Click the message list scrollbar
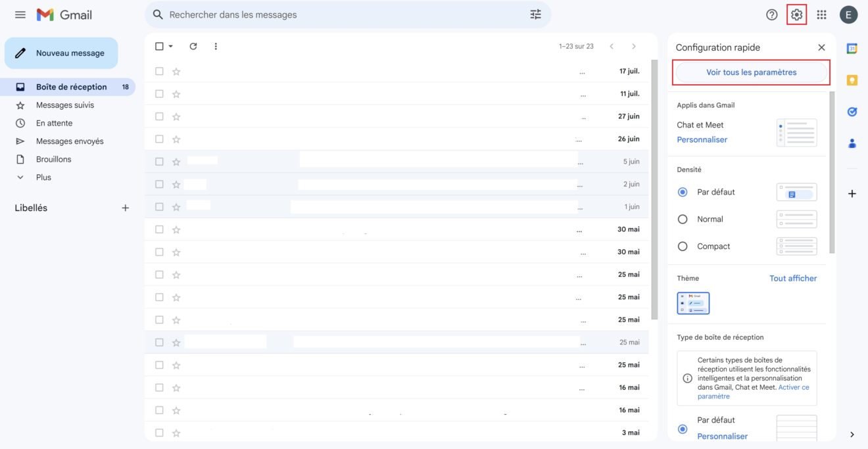The height and width of the screenshot is (449, 868). click(654, 189)
